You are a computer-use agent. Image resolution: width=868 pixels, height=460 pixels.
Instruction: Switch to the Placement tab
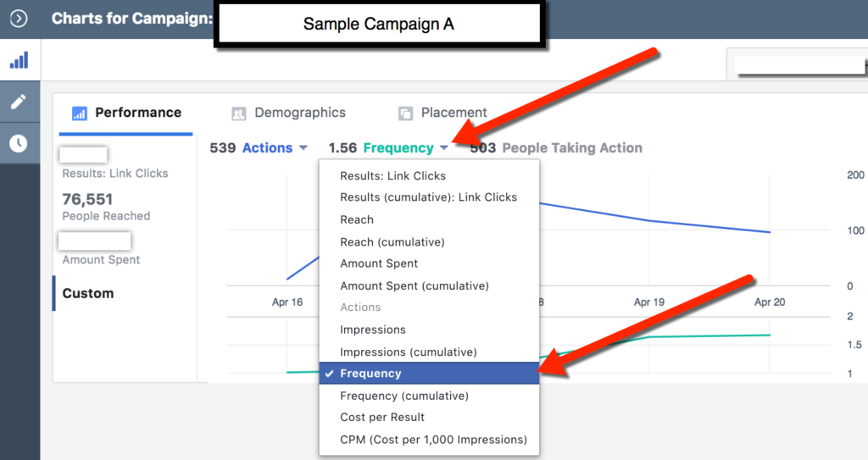point(453,113)
